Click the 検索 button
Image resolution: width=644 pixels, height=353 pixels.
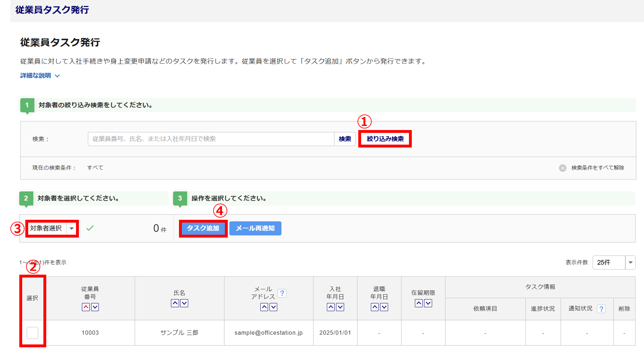345,139
